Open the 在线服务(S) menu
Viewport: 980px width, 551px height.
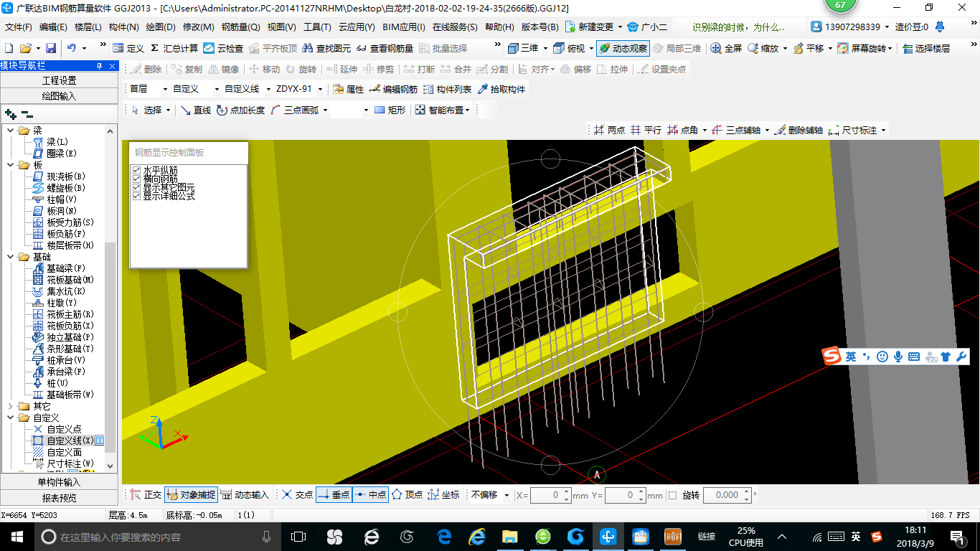pyautogui.click(x=455, y=27)
